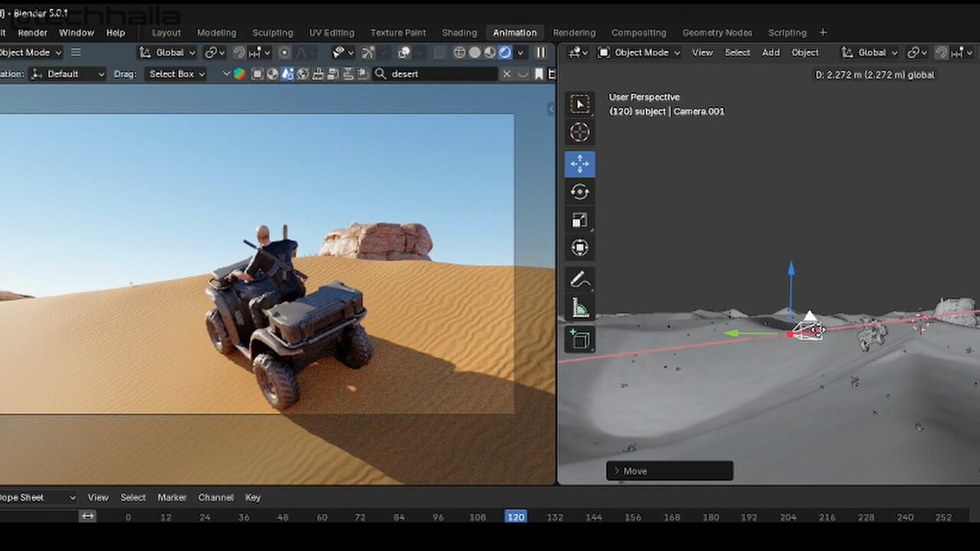The height and width of the screenshot is (551, 980).
Task: Toggle snapping magnet in right viewport header
Action: 942,52
